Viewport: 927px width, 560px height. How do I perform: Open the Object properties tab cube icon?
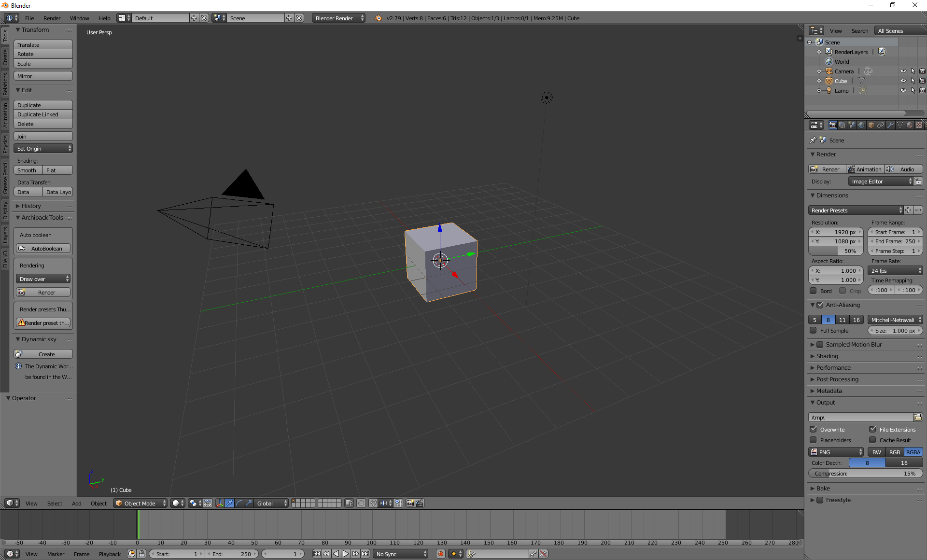coord(871,125)
